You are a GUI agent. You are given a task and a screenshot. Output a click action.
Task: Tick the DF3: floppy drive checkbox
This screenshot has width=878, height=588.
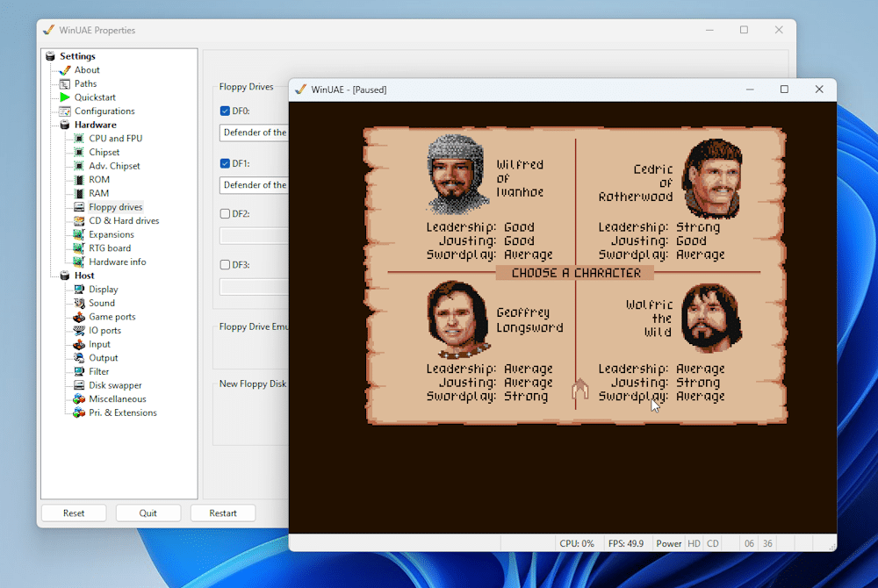(225, 265)
